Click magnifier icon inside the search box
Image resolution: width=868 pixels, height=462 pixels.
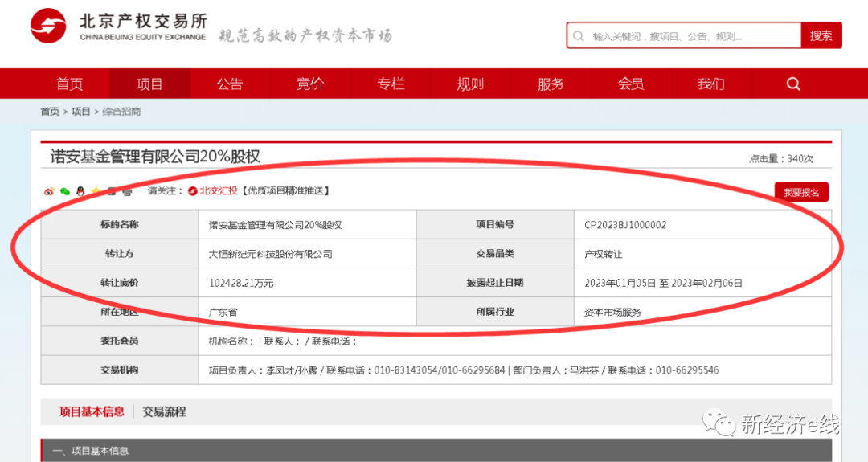tap(579, 36)
